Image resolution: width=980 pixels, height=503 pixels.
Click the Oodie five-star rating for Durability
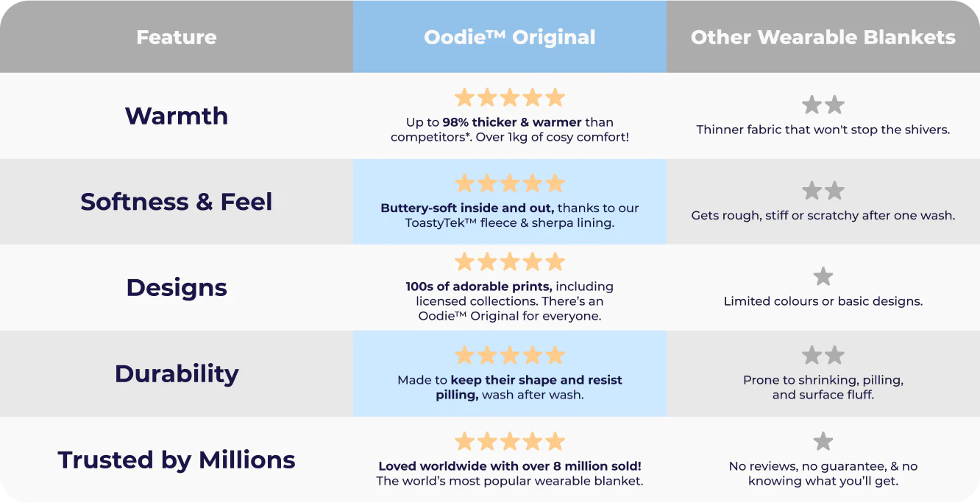509,356
